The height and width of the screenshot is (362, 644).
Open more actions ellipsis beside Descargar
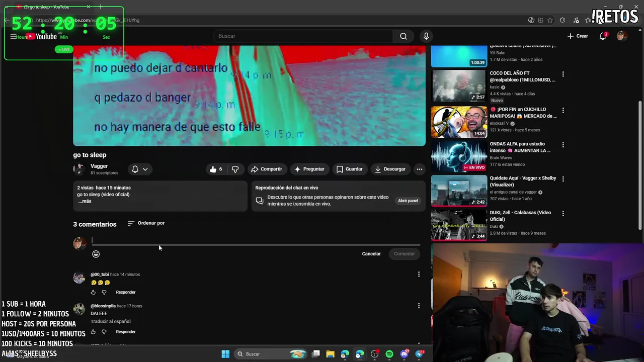click(x=419, y=169)
